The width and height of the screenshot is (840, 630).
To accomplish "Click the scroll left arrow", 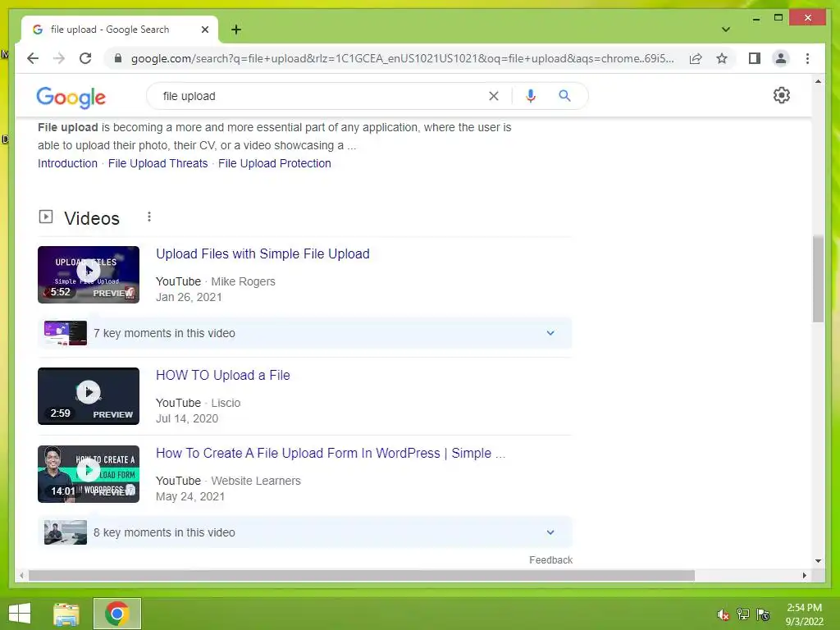I will pyautogui.click(x=21, y=575).
